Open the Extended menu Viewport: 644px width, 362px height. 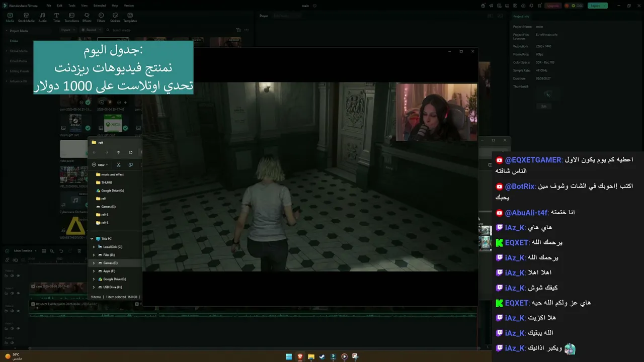click(100, 6)
